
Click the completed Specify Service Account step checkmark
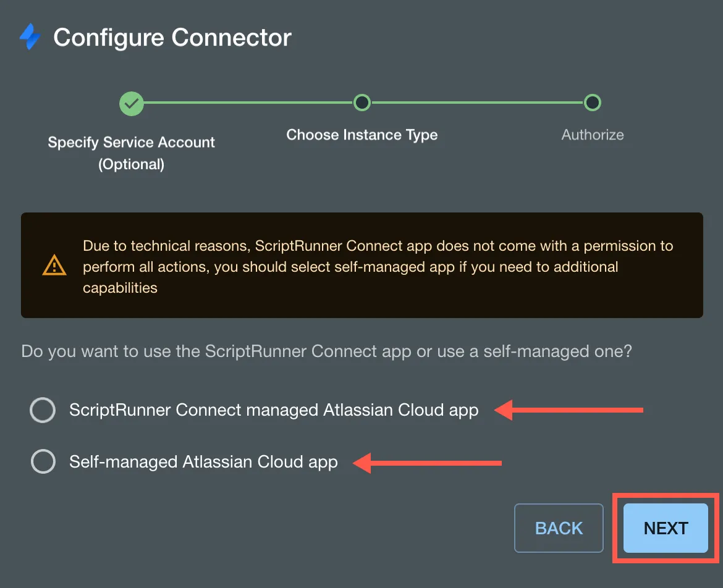tap(132, 104)
